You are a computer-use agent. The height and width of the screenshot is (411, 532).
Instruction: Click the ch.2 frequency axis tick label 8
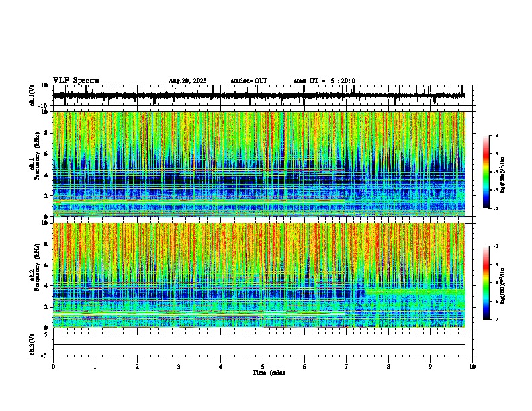tap(47, 244)
